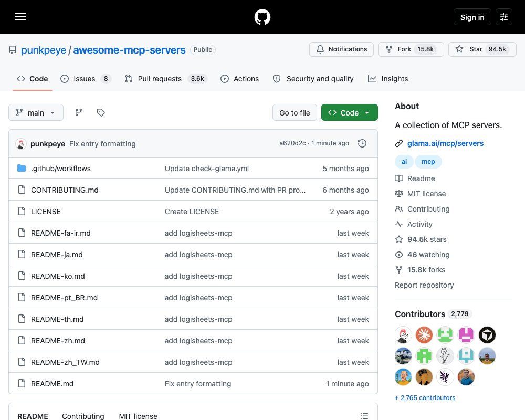The width and height of the screenshot is (525, 420).
Task: Open commit a620d2c link
Action: 292,143
